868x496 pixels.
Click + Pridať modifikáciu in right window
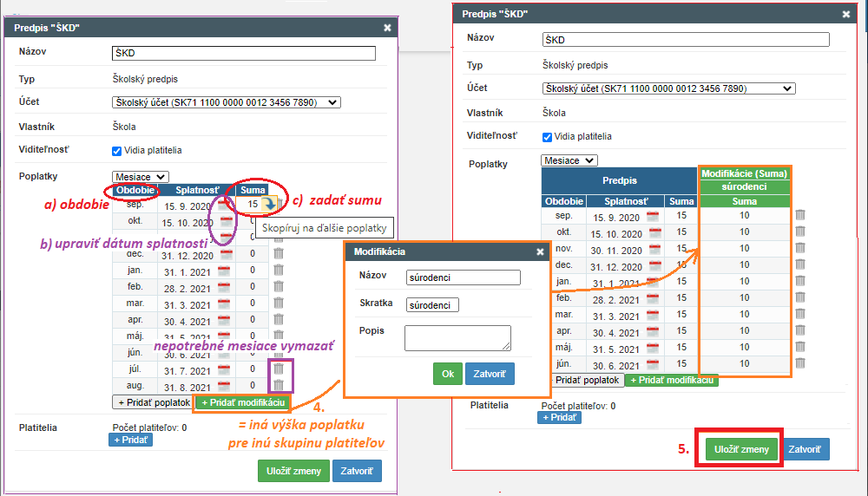click(x=672, y=381)
